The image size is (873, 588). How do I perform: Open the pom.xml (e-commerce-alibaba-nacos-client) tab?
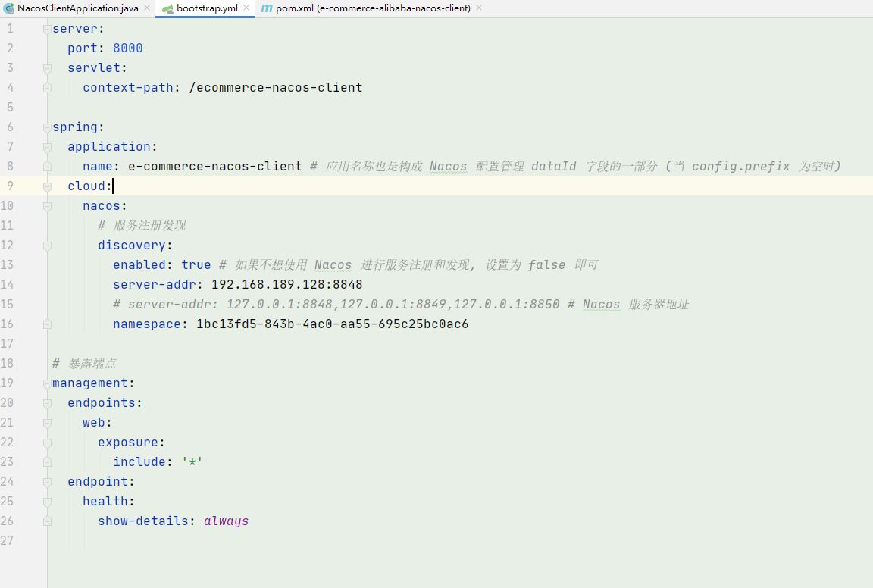(373, 8)
